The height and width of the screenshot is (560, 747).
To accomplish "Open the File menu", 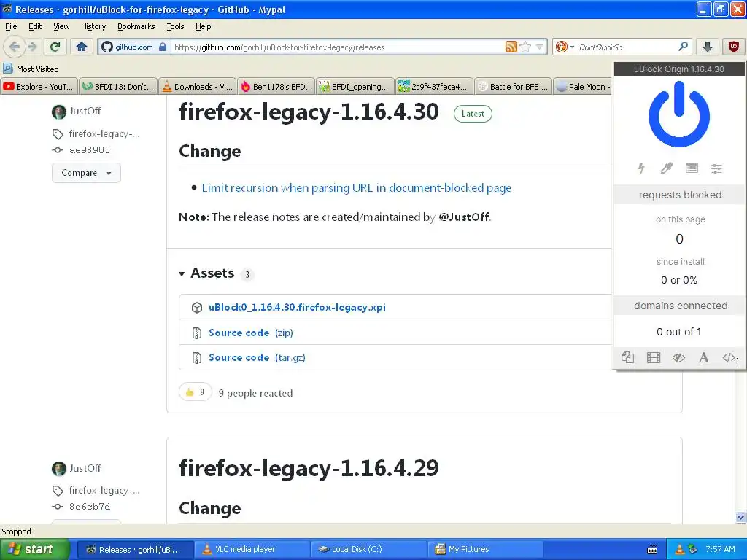I will click(11, 26).
